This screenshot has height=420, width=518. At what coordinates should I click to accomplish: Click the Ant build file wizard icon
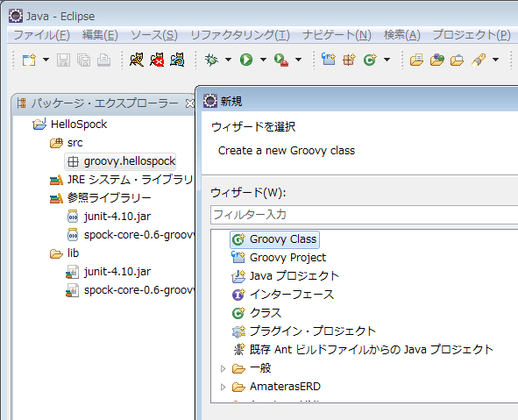coord(239,350)
